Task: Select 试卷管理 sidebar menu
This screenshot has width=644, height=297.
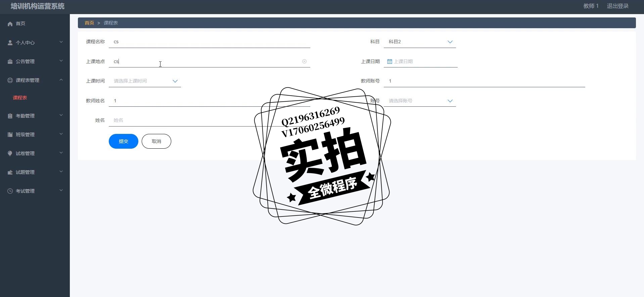Action: [x=35, y=153]
